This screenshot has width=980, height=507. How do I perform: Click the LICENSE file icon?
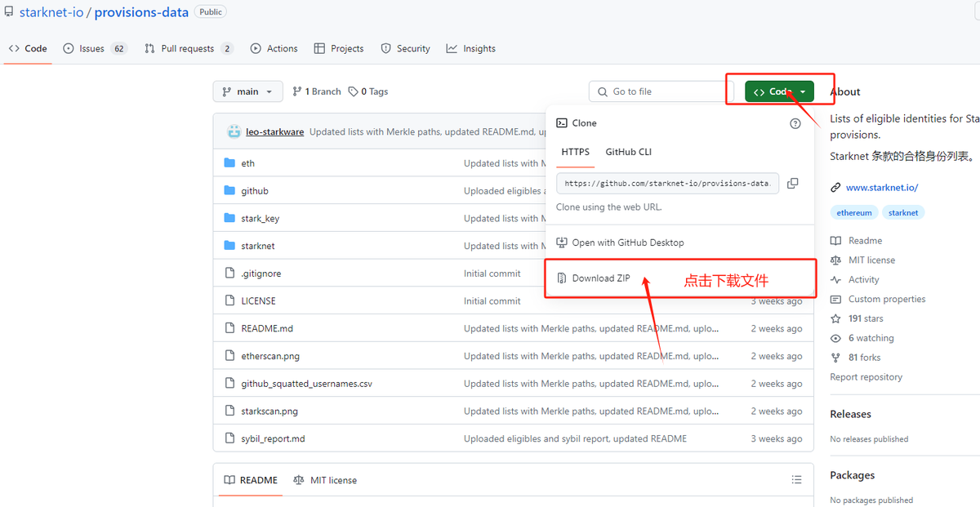pos(229,300)
